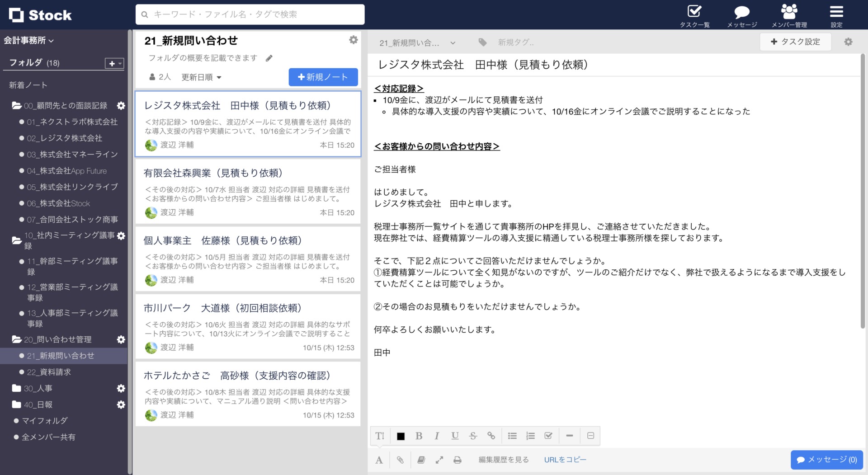This screenshot has height=475, width=868.
Task: Click the note content vertical scrollbar
Action: tap(863, 191)
